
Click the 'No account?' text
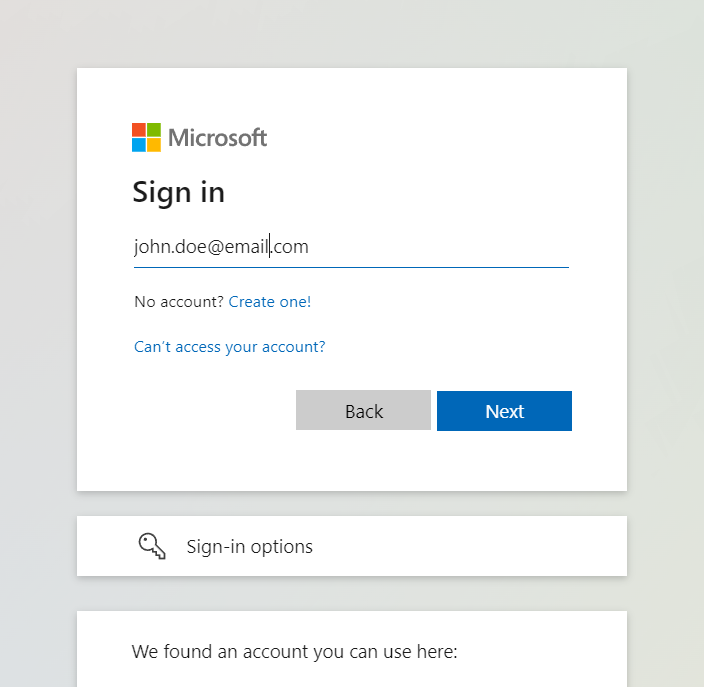179,302
